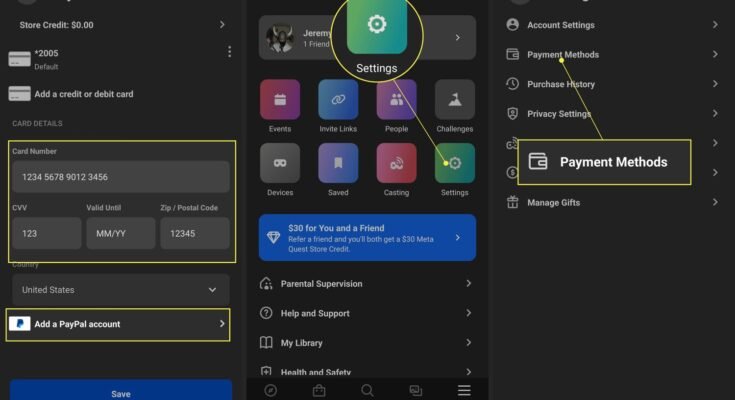Click the PayPal logo icon
Image resolution: width=735 pixels, height=400 pixels.
click(x=20, y=324)
